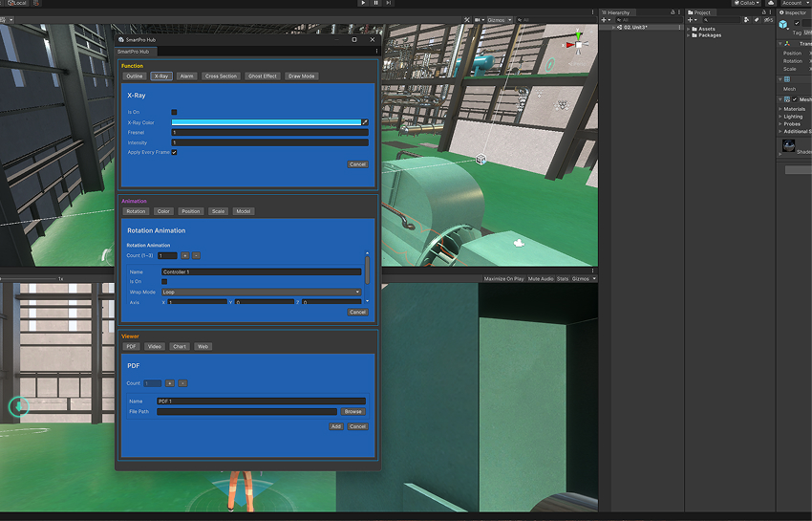The width and height of the screenshot is (812, 521).
Task: Open the Wrap Mode Loop dropdown
Action: tap(261, 292)
